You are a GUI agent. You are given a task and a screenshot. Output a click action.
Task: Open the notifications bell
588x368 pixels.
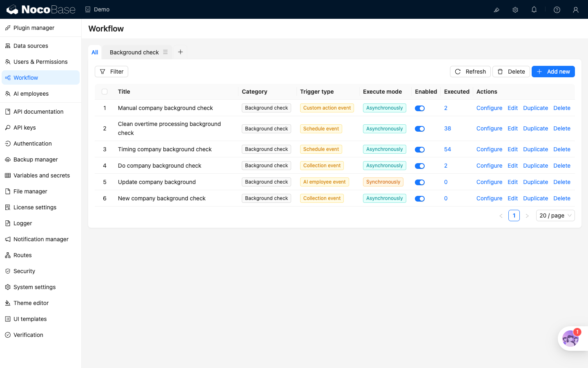[534, 9]
